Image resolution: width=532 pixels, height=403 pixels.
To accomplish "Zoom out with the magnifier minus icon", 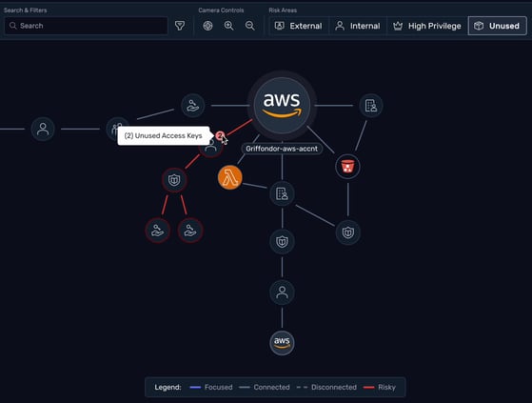I will point(250,26).
